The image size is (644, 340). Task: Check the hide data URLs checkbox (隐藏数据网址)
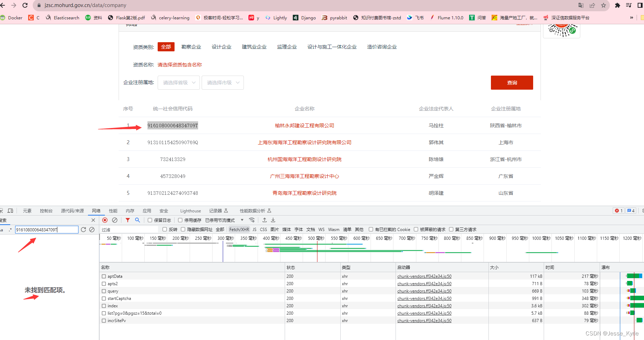(x=183, y=229)
